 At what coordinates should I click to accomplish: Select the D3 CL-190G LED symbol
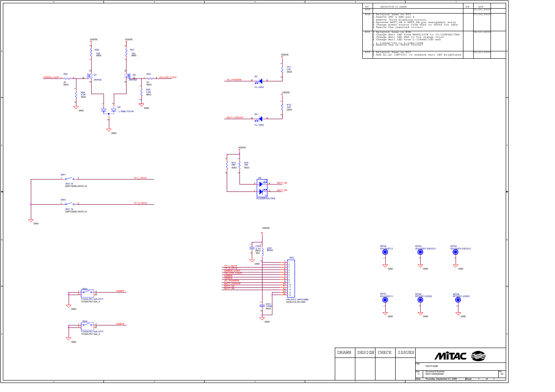[260, 81]
